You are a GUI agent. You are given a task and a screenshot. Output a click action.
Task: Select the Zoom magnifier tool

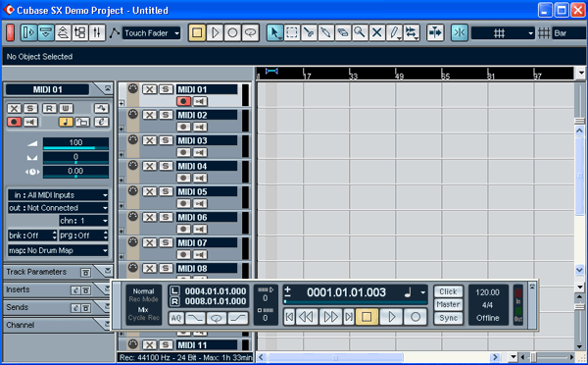[360, 33]
